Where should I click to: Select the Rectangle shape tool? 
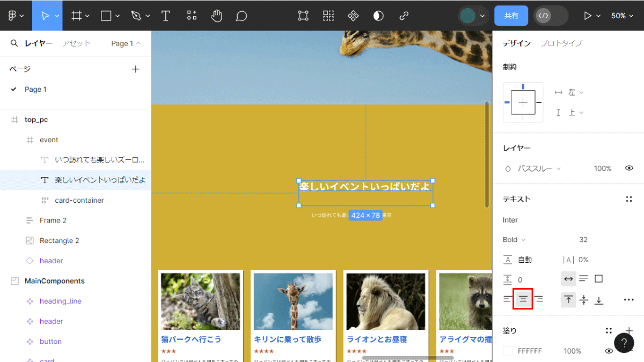click(106, 16)
